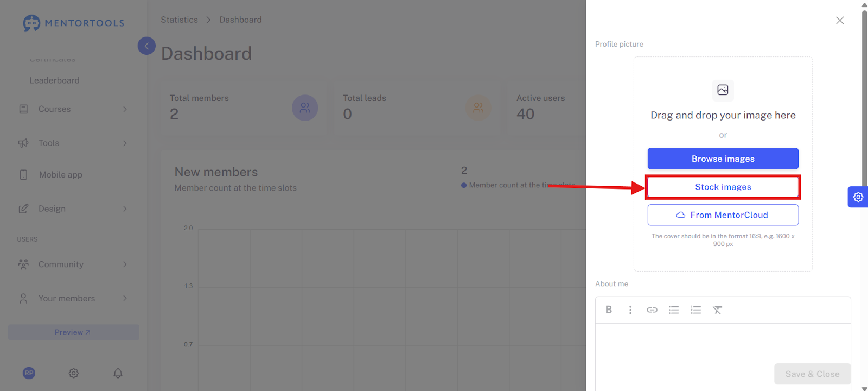Click the RP user avatar
The height and width of the screenshot is (391, 868).
29,373
